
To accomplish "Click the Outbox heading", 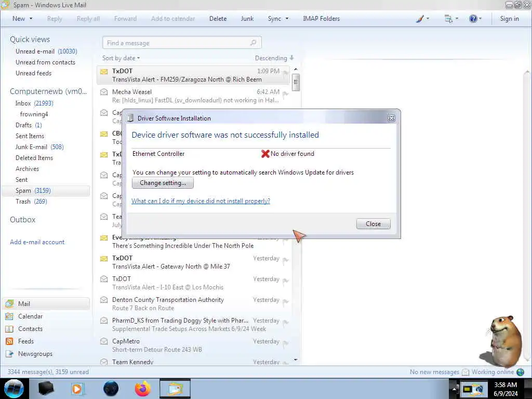I will (x=22, y=220).
